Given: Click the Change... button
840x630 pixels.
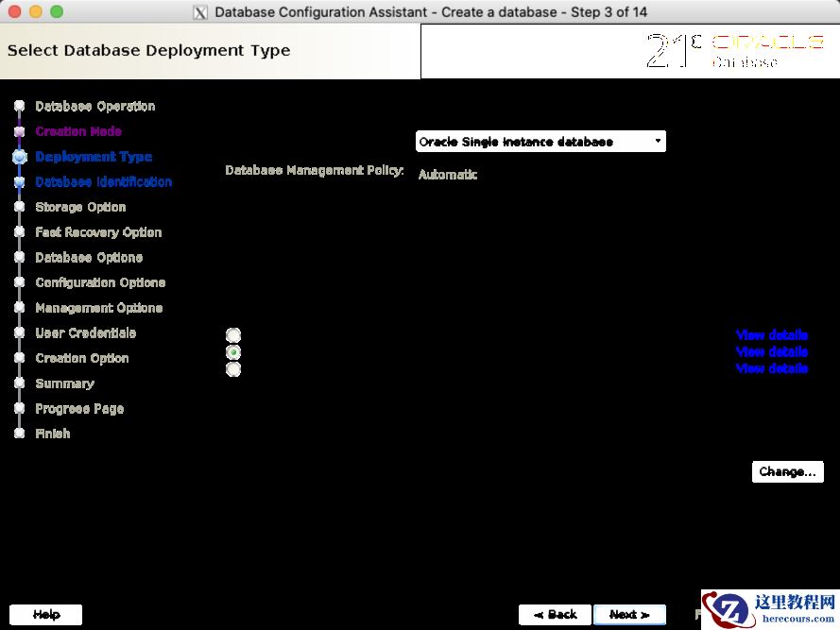Looking at the screenshot, I should (787, 471).
